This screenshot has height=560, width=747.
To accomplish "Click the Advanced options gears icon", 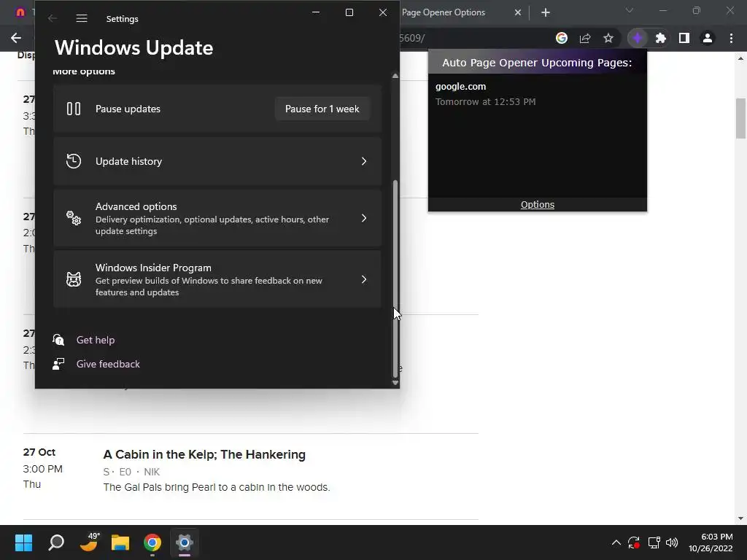I will pyautogui.click(x=74, y=218).
